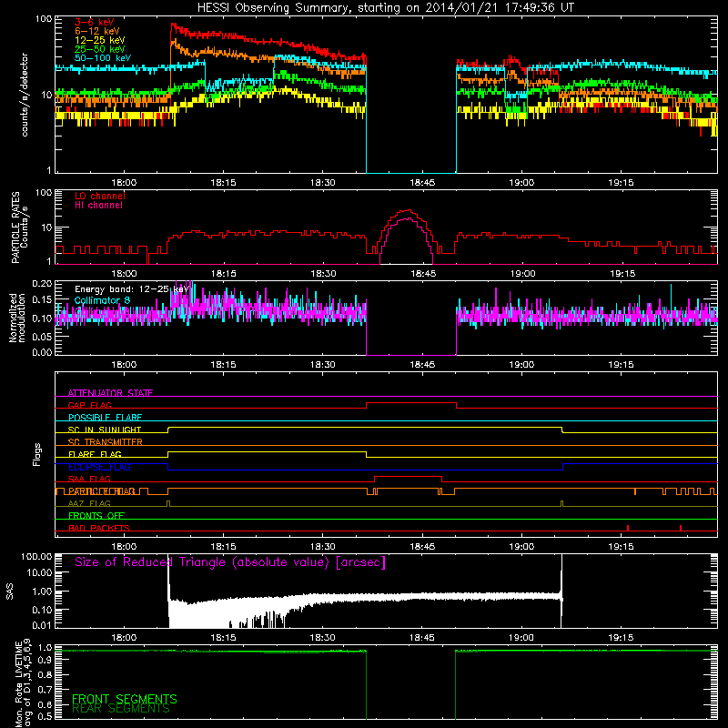Click the 0.01 tick on the SAS axis

(x=42, y=625)
